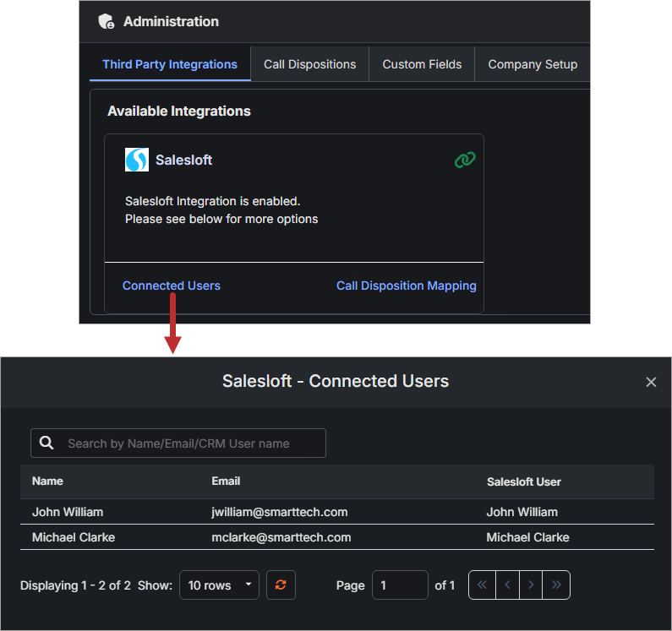Open the Custom Fields tab
672x631 pixels.
422,64
